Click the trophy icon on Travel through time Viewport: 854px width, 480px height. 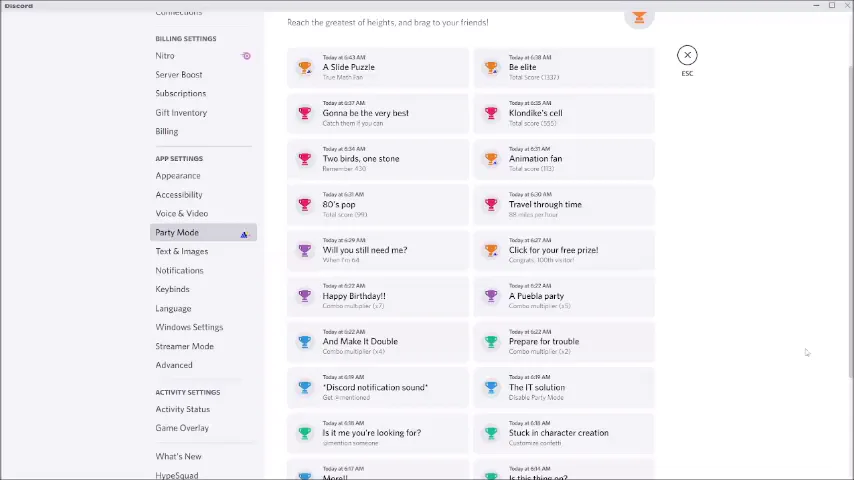491,204
